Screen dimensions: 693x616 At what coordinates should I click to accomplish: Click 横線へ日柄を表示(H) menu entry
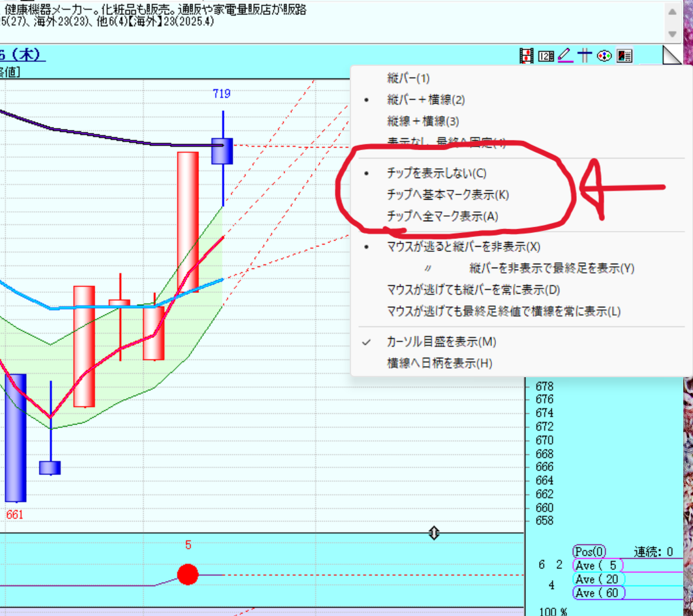439,363
